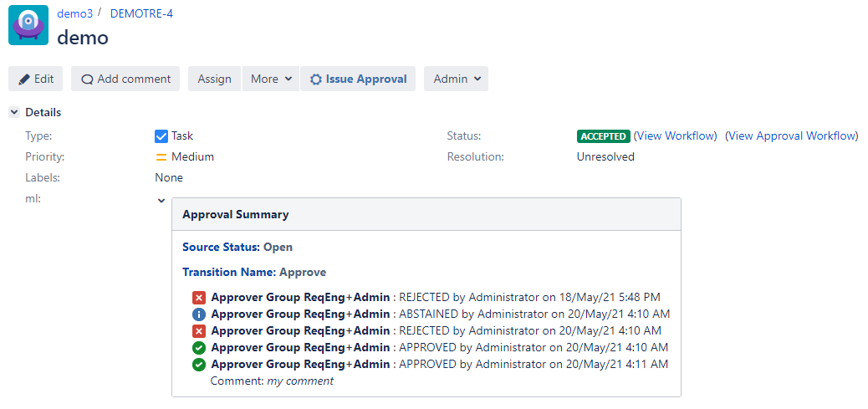Open the Admin dropdown menu
868x409 pixels.
tap(456, 79)
